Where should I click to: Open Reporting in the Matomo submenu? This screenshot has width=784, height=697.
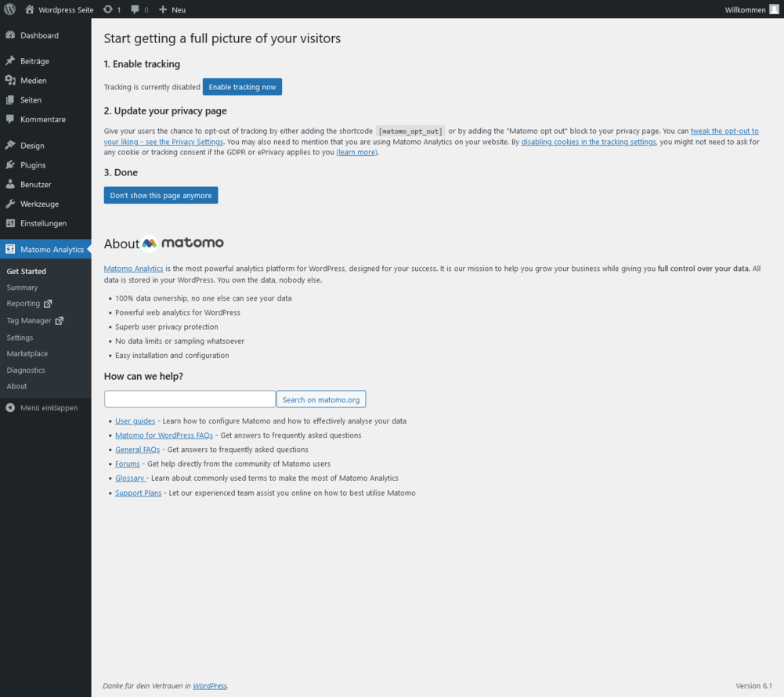(23, 304)
